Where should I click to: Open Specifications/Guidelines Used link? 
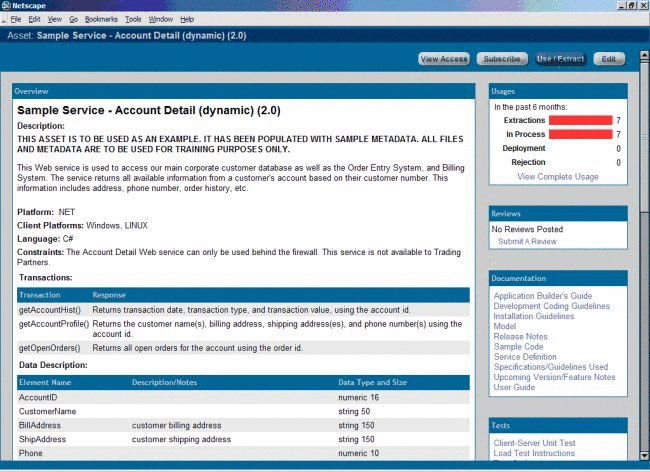[x=551, y=367]
